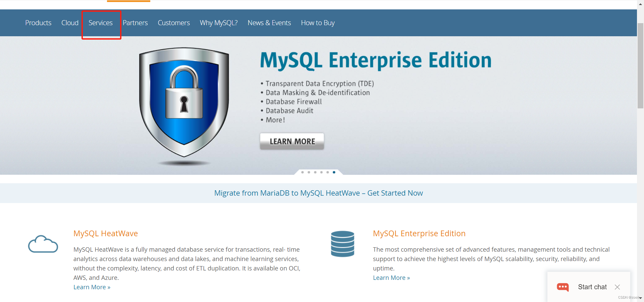Click the cloud icon for MySQL HeatWave

coord(43,244)
